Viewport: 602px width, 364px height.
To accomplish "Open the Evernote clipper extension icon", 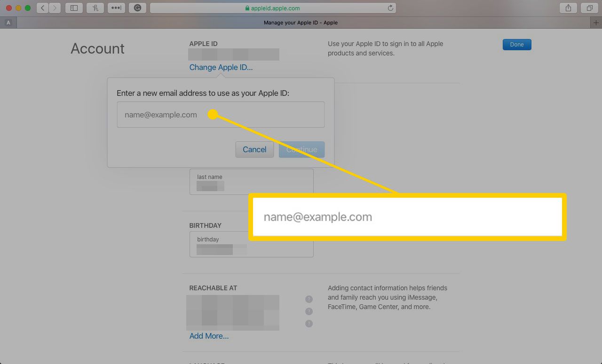I will pos(95,8).
